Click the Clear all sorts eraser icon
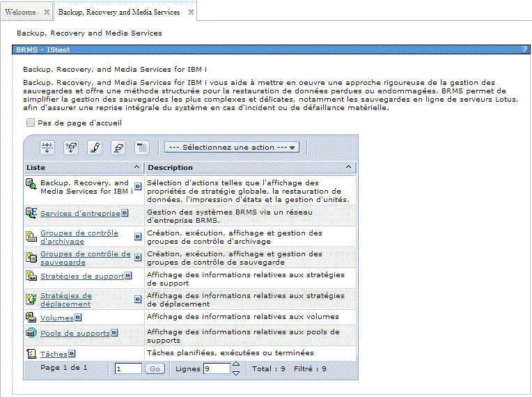532x397 pixels. coord(118,148)
